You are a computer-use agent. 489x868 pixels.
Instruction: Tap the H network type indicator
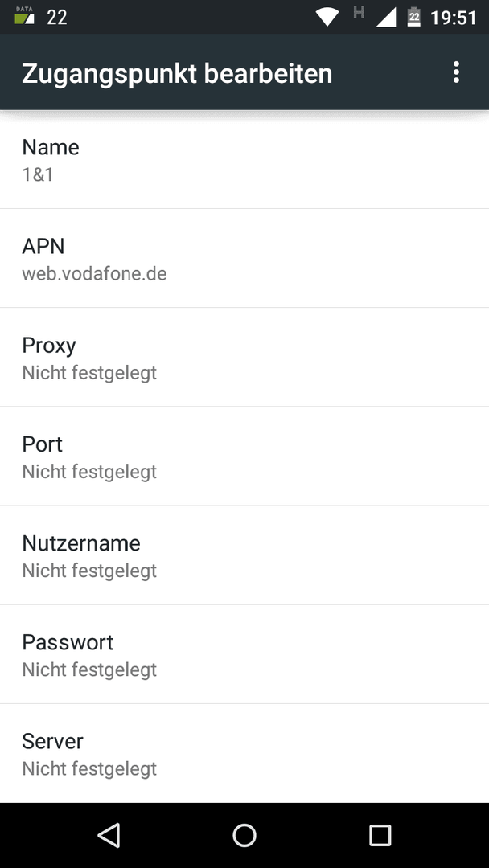coord(359,12)
